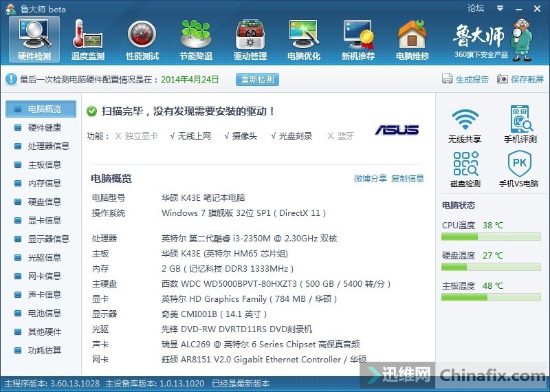Click the 光盘刻录 feature indicator
Screen dimensions: 550x392
click(x=291, y=135)
